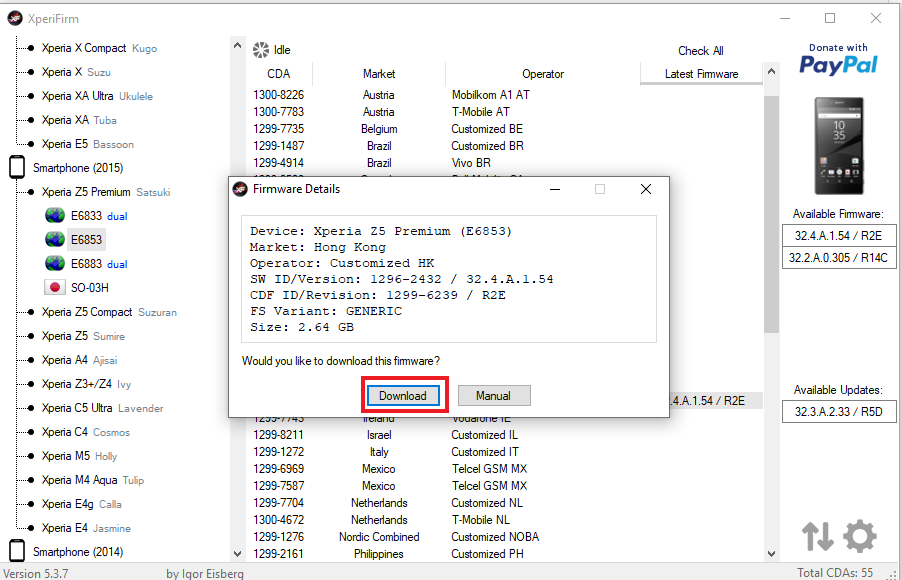Viewport: 902px width, 580px height.
Task: Select the T-Mobile NL row
Action: [504, 520]
